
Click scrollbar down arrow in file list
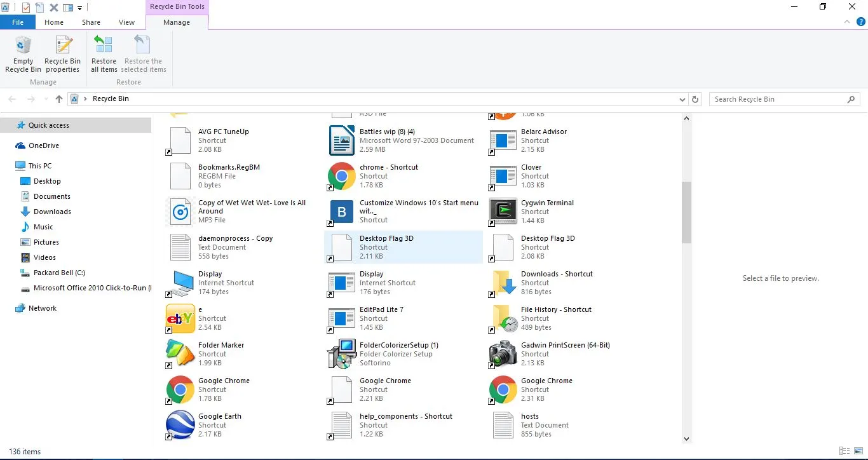686,438
